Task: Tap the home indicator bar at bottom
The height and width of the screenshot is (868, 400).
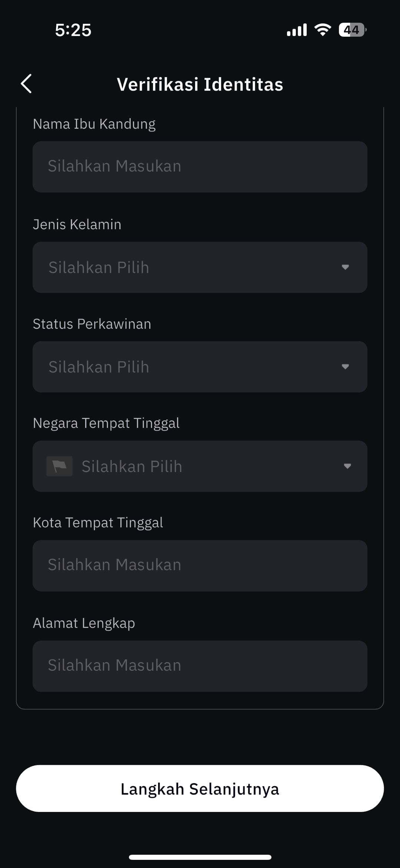Action: click(x=200, y=857)
